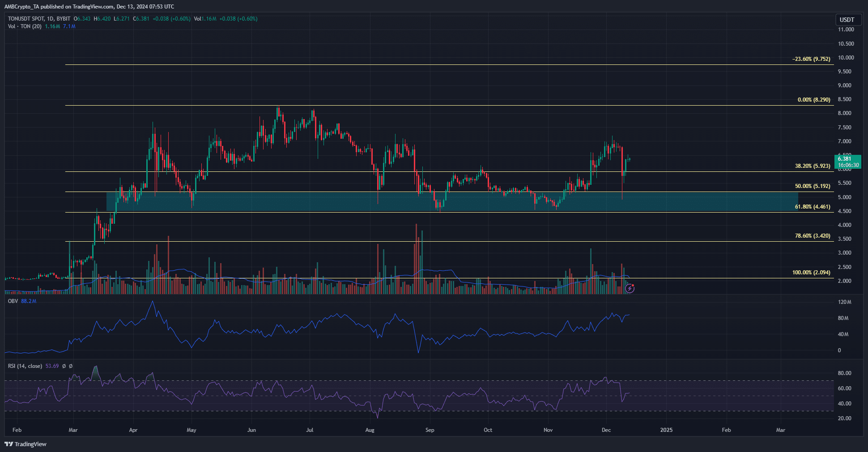Click the OBV value 88.2M

click(x=29, y=301)
